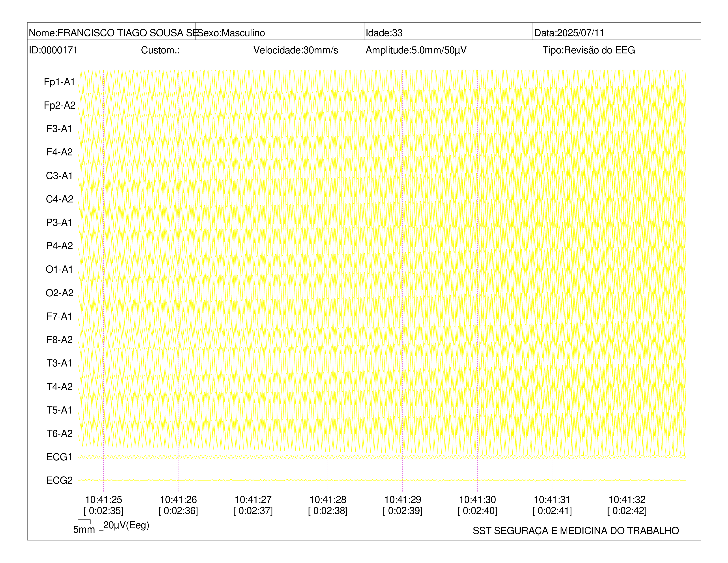
Task: Click the Velocidade:30mm/s setting text
Action: [x=296, y=50]
